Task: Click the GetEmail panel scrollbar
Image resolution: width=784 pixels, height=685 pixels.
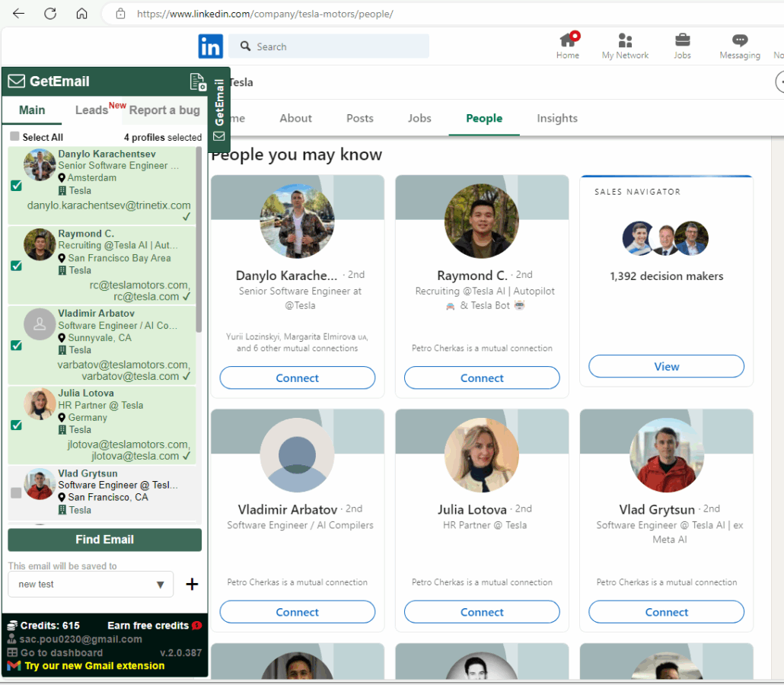Action: click(199, 244)
